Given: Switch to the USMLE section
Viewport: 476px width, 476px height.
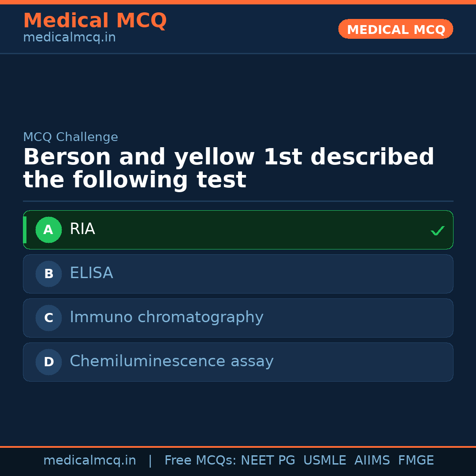Looking at the screenshot, I should (325, 460).
